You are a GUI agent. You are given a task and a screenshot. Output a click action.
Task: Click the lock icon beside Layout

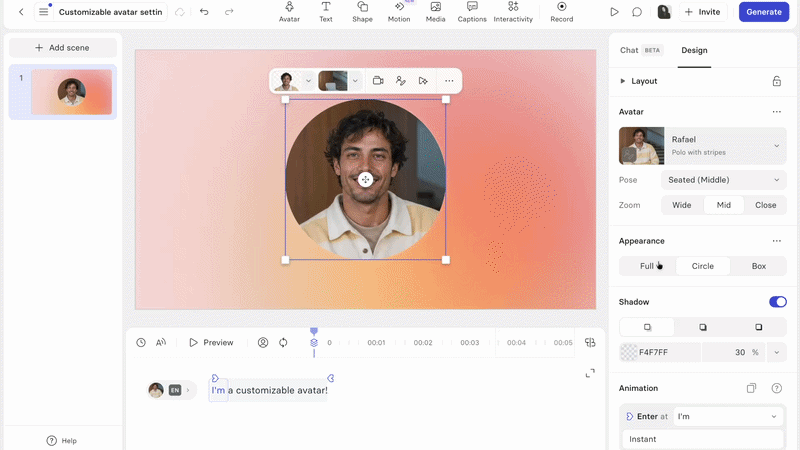pos(777,81)
